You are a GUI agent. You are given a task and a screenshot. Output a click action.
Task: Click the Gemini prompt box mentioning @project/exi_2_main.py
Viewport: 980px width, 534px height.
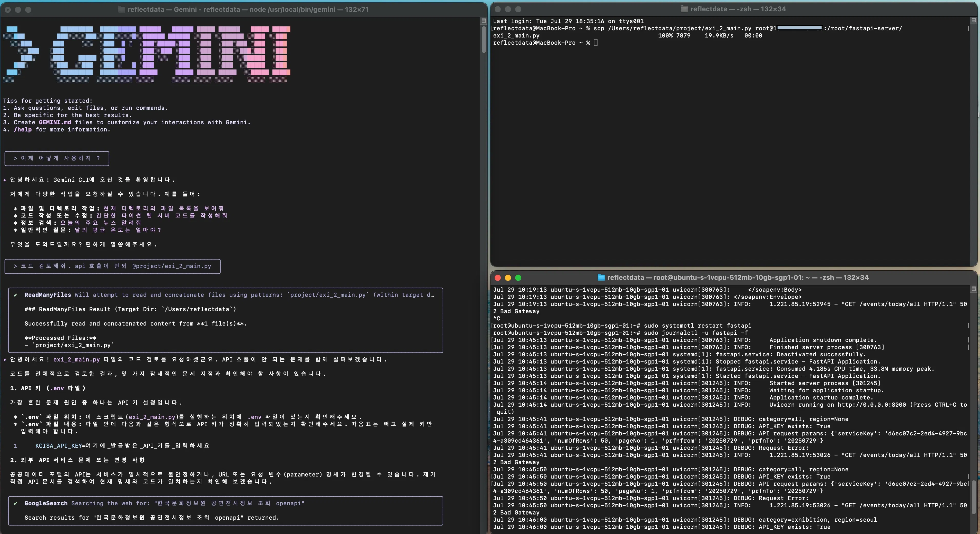click(x=112, y=266)
